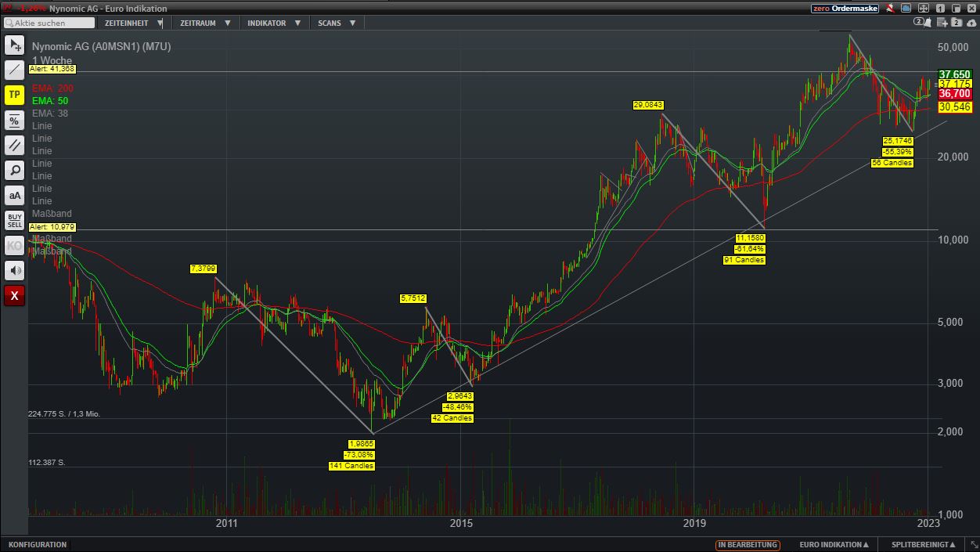The height and width of the screenshot is (552, 980).
Task: Toggle the IN BEARBEITUNG mode button
Action: tap(747, 544)
